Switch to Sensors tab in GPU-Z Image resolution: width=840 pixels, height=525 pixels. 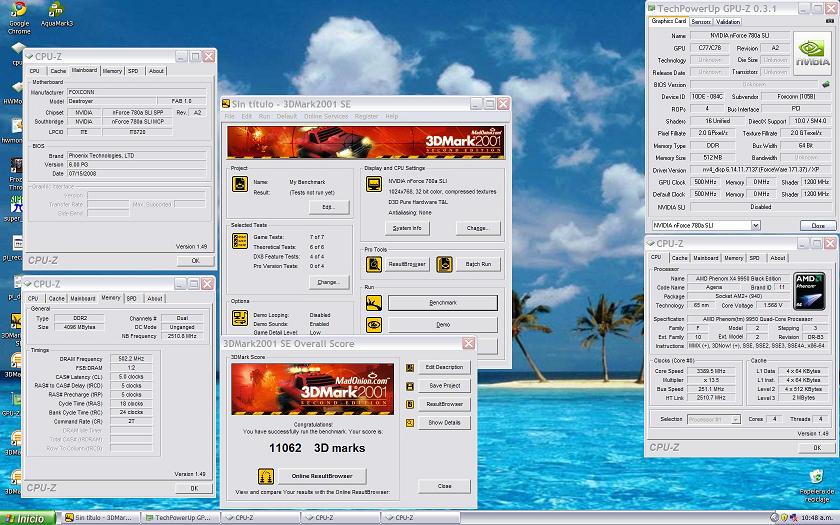(x=701, y=21)
